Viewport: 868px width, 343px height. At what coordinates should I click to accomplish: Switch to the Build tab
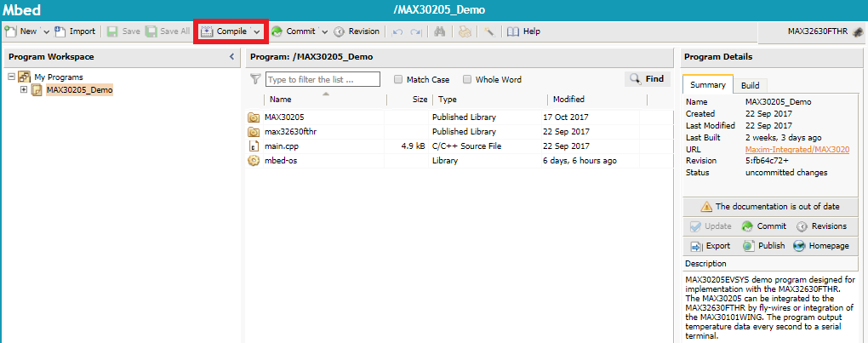[750, 85]
